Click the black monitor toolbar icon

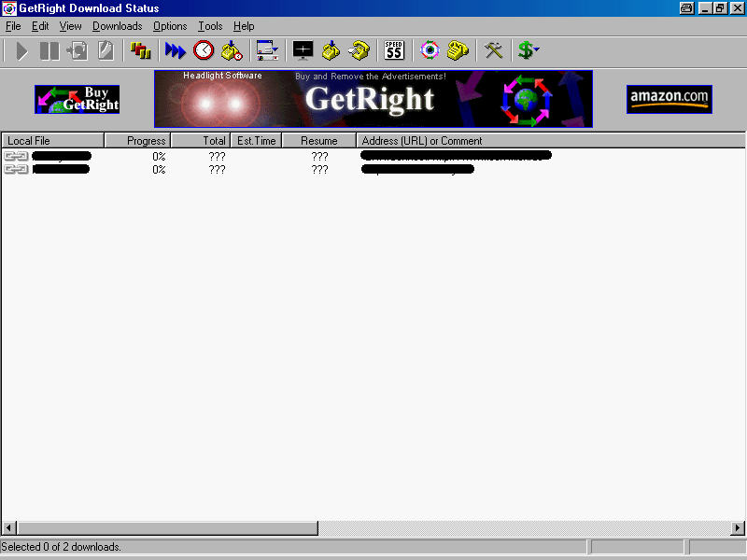point(303,50)
